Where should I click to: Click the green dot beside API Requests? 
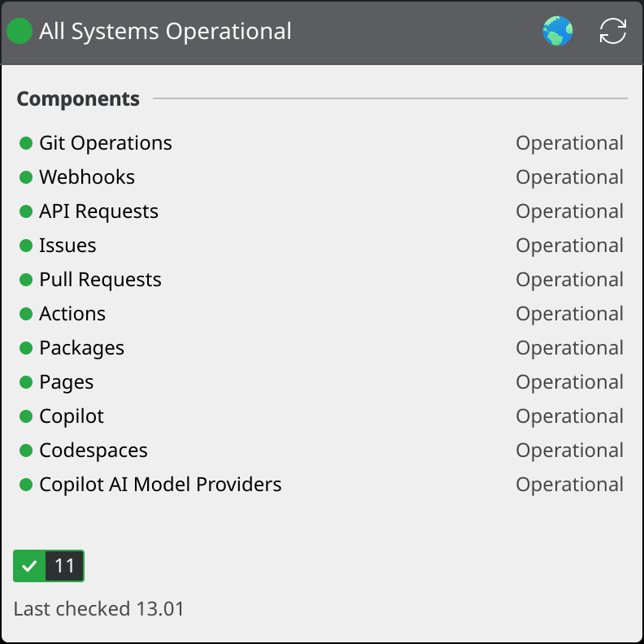click(x=26, y=211)
